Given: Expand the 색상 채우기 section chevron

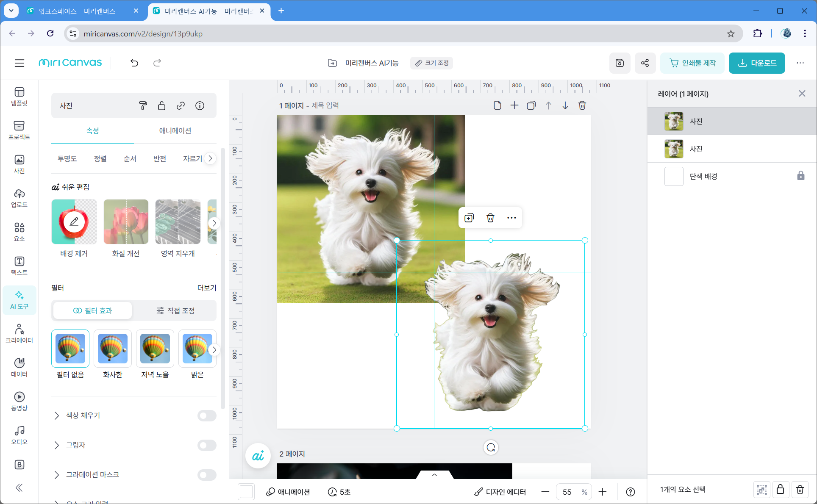Looking at the screenshot, I should pos(57,415).
